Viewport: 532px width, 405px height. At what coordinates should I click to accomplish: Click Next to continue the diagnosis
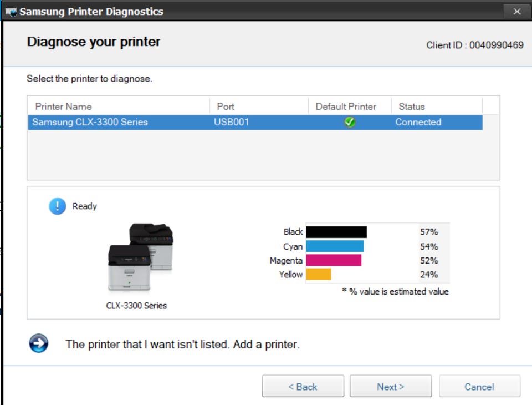[391, 386]
